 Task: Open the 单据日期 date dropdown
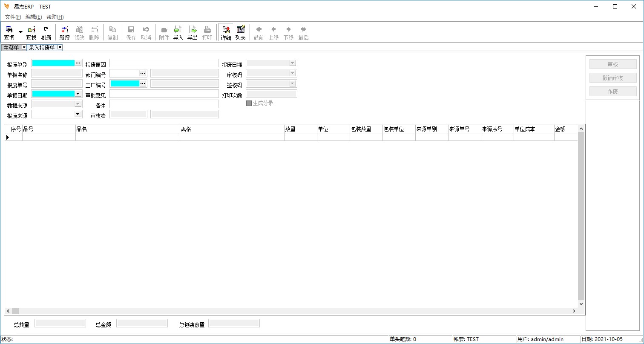[78, 94]
